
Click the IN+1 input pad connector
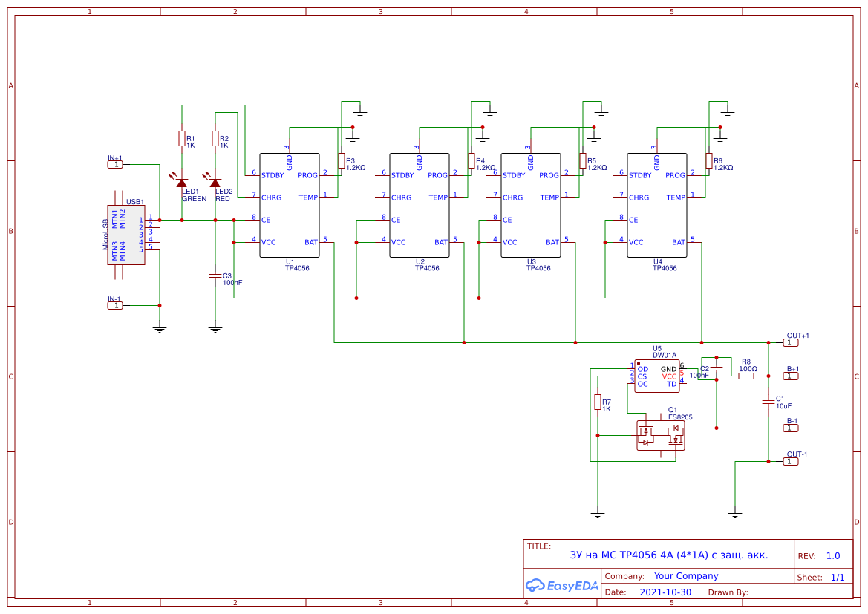click(x=115, y=164)
